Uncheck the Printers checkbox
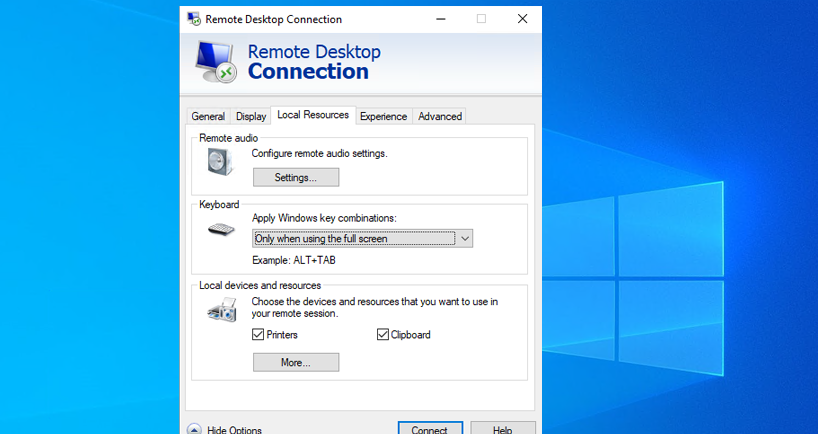This screenshot has height=434, width=818. (258, 334)
